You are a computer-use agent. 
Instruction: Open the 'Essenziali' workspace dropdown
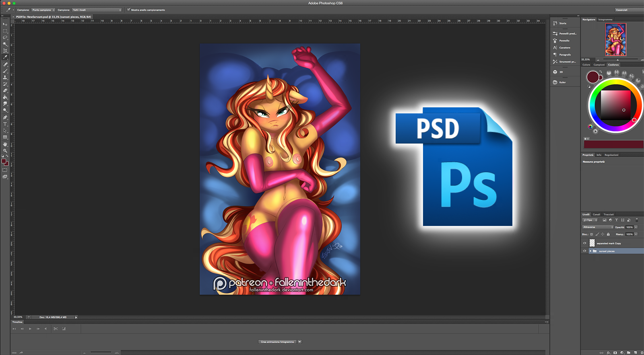coord(630,10)
